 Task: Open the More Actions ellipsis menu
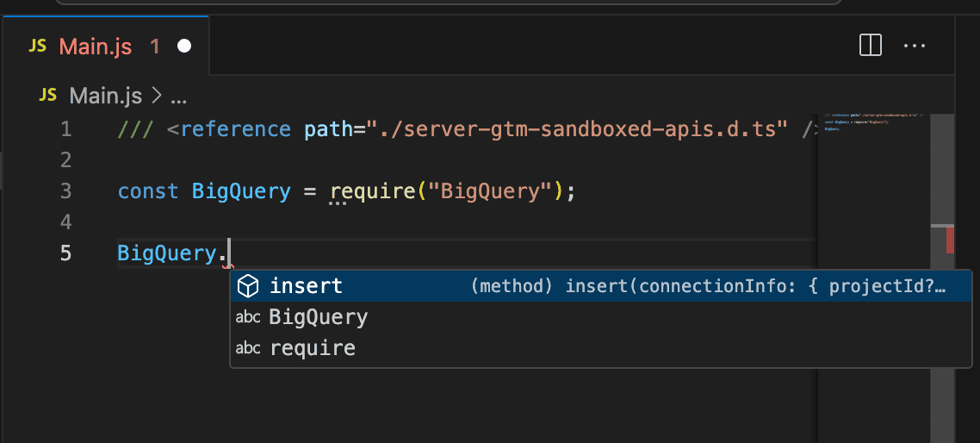[915, 46]
